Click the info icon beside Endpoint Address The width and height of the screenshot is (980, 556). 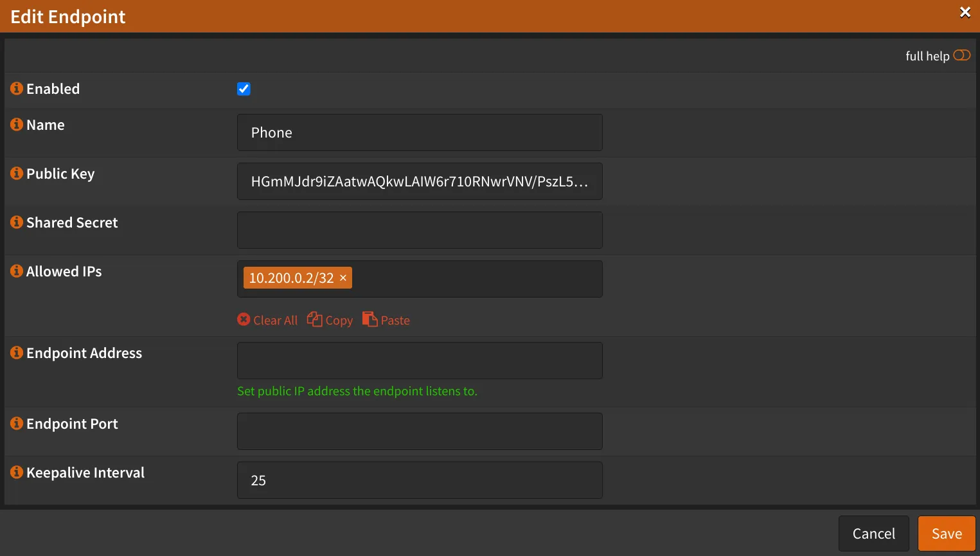click(x=16, y=352)
